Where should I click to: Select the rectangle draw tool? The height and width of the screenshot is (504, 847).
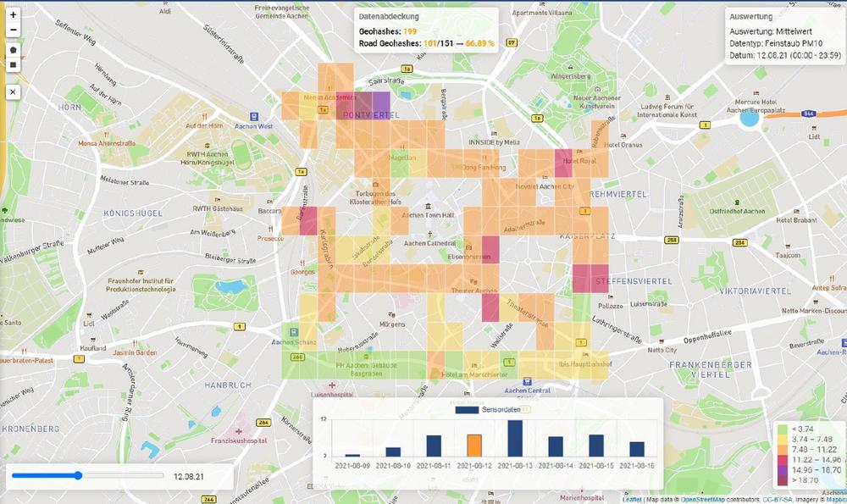coord(13,65)
